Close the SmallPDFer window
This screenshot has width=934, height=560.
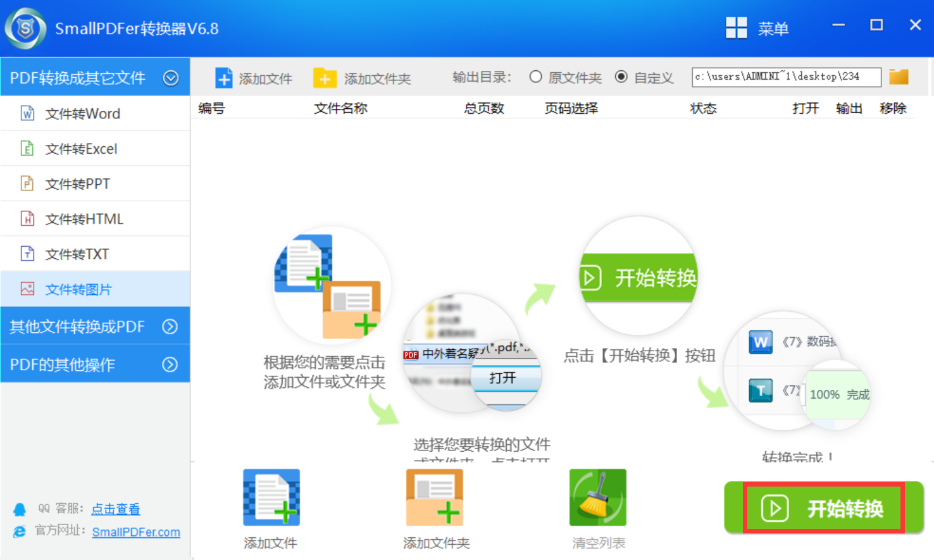[x=915, y=25]
